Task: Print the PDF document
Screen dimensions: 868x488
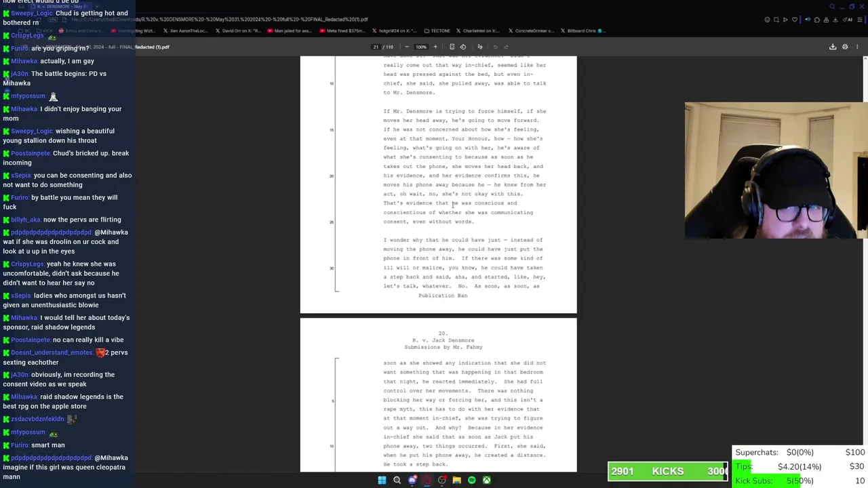Action: click(x=845, y=47)
